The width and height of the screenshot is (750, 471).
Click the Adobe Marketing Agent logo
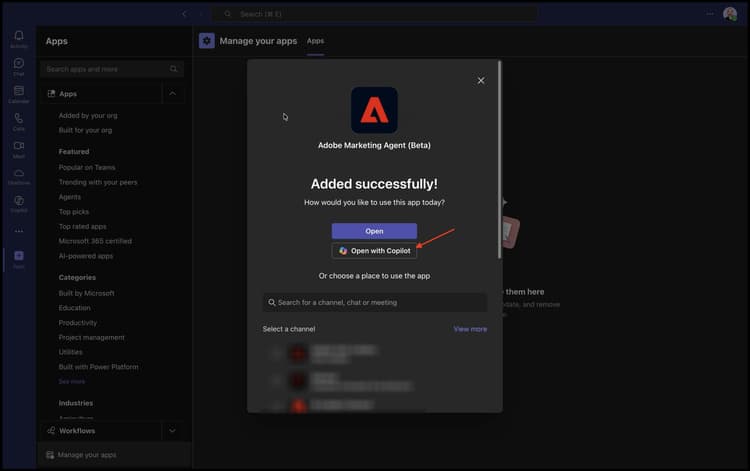point(374,110)
